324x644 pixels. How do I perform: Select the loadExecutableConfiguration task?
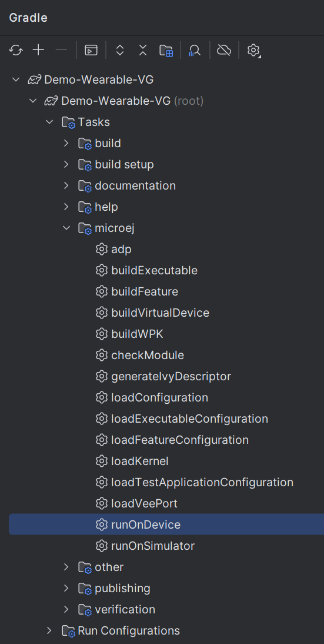189,419
